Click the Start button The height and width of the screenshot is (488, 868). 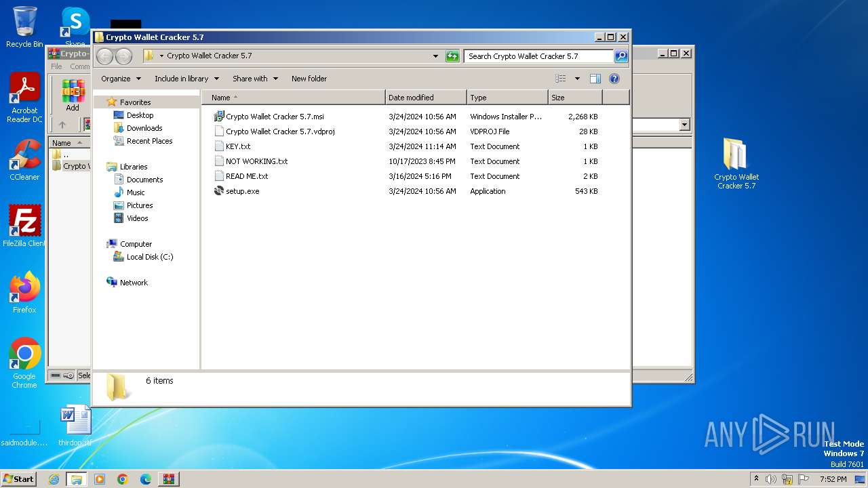click(x=19, y=479)
